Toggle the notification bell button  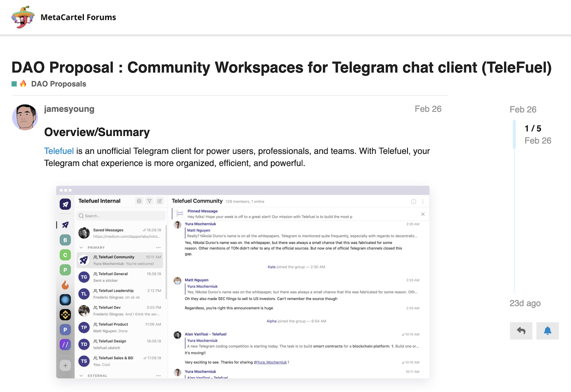point(547,331)
